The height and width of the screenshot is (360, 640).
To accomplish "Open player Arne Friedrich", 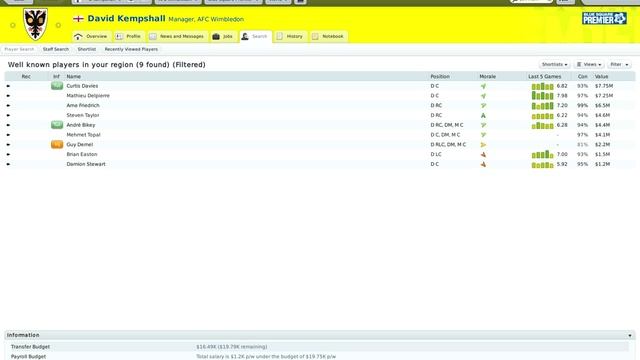I will pyautogui.click(x=83, y=106).
